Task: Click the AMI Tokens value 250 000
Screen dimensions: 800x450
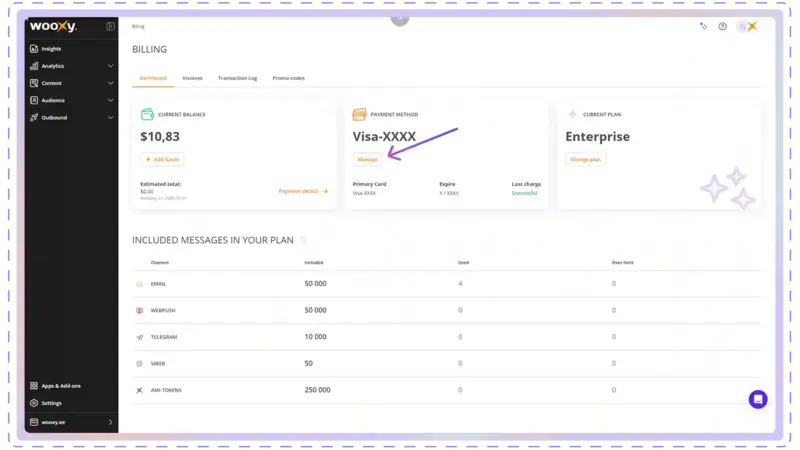Action: [x=317, y=390]
